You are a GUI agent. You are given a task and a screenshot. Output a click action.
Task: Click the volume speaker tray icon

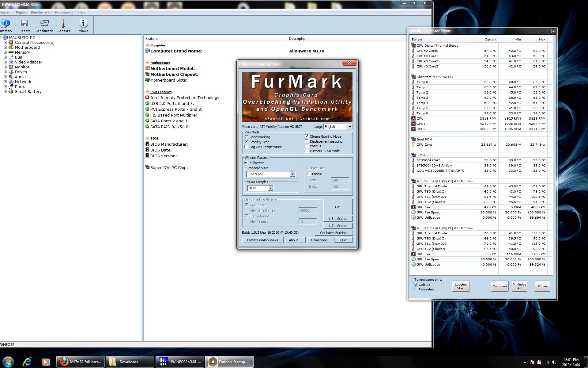coord(554,362)
